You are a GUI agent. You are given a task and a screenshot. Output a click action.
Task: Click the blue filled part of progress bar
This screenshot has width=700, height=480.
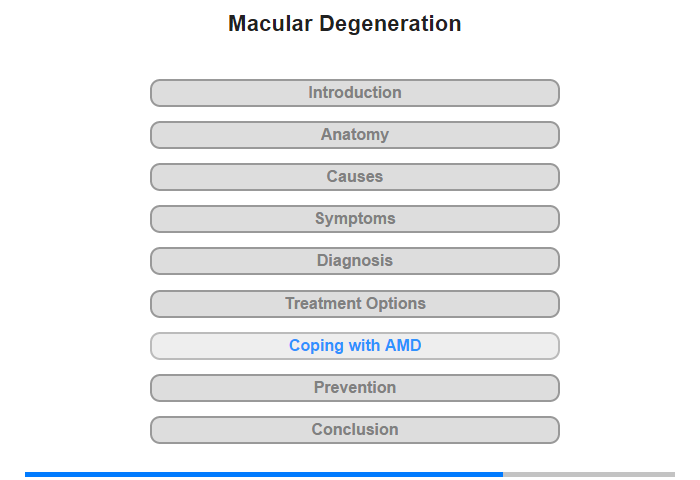pyautogui.click(x=264, y=474)
